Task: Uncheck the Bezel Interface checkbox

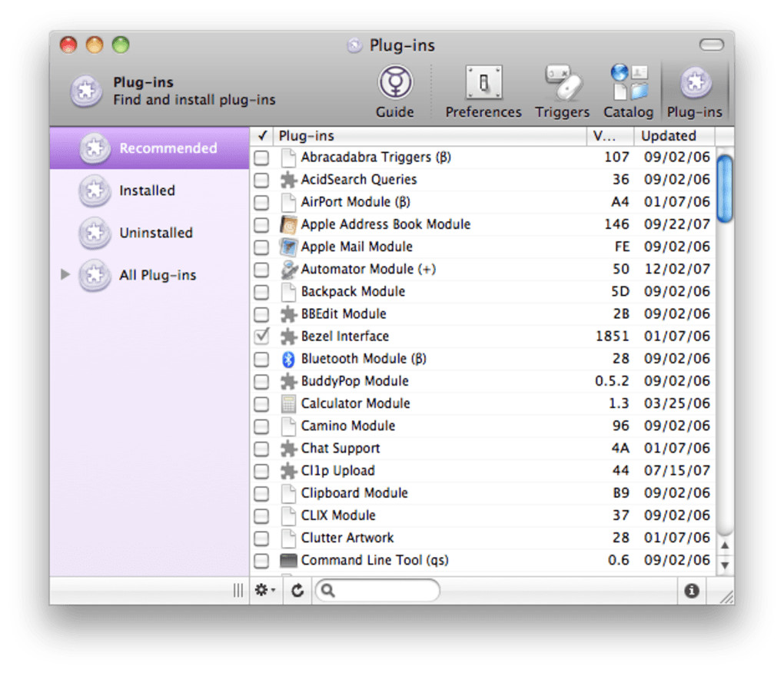Action: click(261, 336)
